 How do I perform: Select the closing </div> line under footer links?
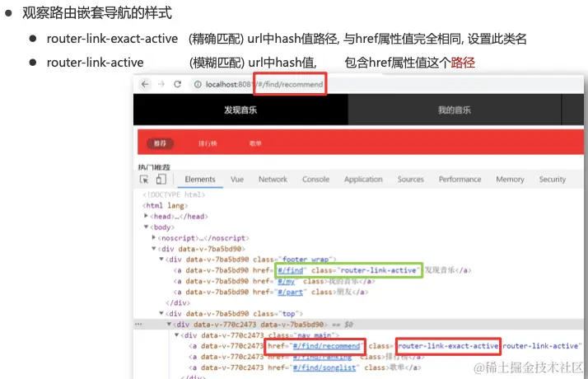point(178,302)
